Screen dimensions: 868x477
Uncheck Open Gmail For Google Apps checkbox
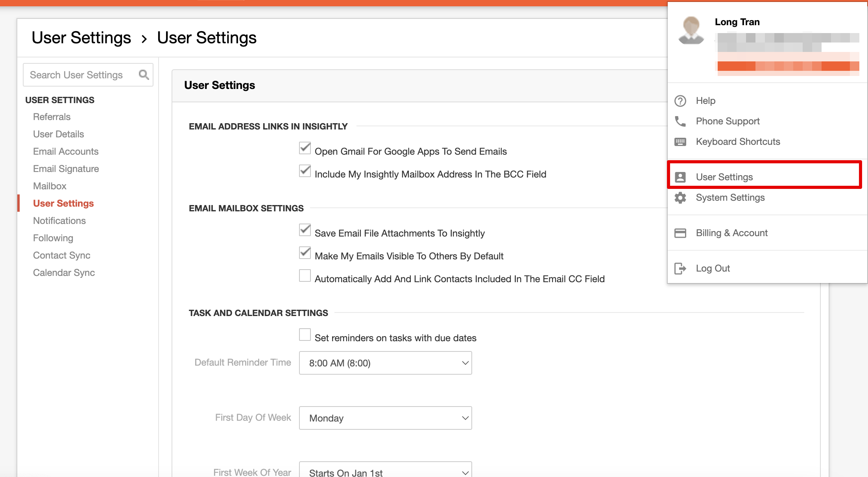[x=305, y=148]
